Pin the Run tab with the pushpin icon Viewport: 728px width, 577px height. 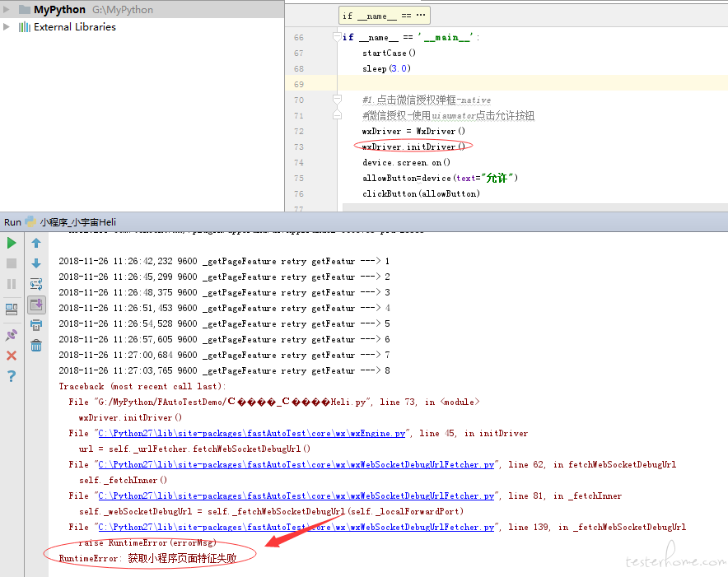point(12,335)
